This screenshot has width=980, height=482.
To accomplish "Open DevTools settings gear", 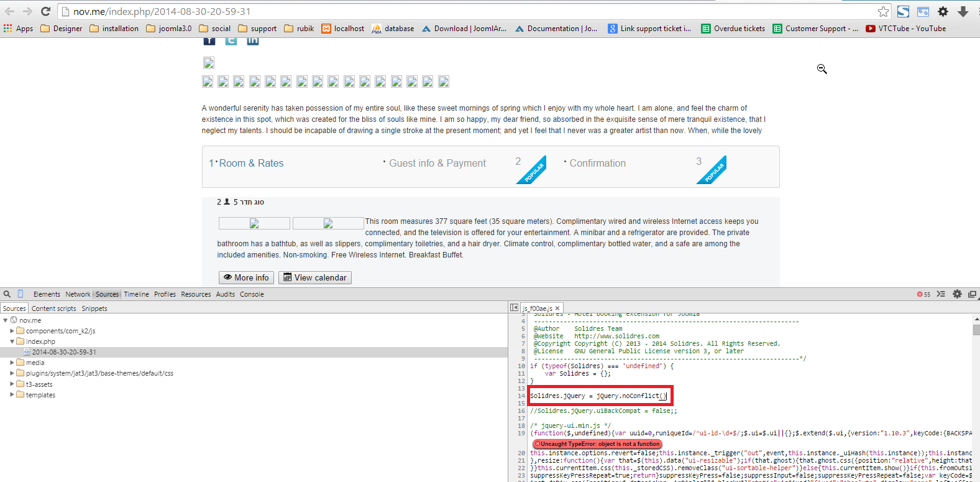I will click(957, 294).
